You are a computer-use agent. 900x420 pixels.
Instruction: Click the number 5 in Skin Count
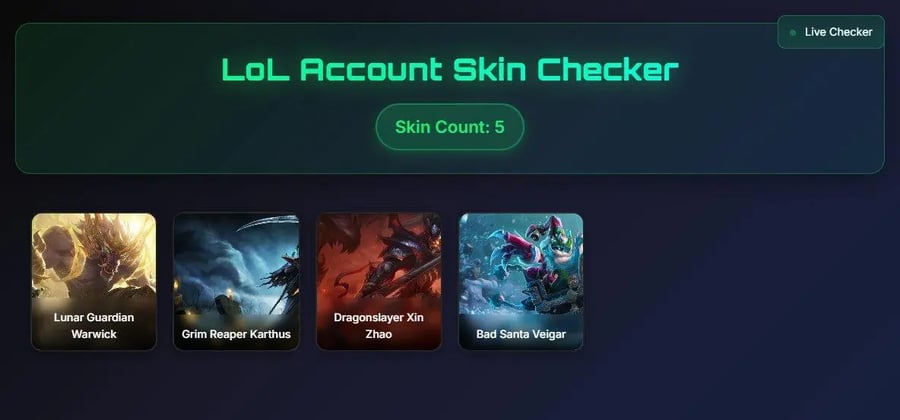point(500,127)
